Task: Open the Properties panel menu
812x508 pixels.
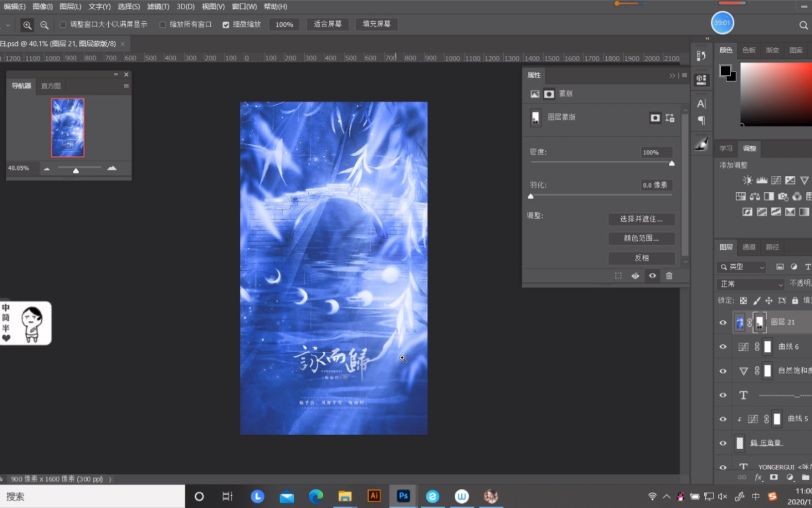Action: click(684, 75)
